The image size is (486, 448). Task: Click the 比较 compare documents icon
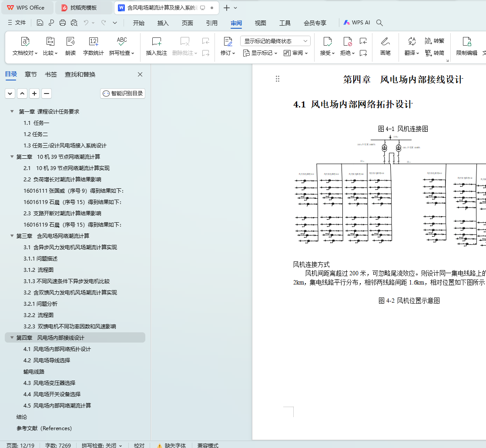(x=50, y=41)
